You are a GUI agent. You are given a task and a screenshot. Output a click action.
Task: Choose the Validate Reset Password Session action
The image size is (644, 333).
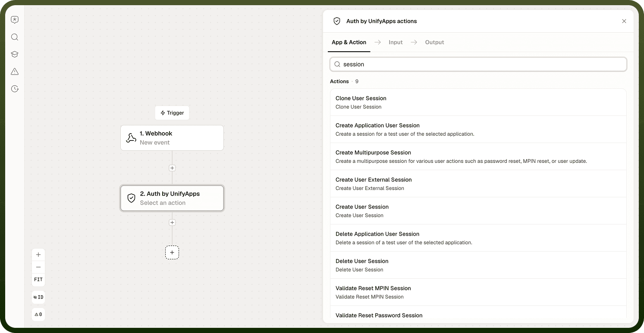(478, 313)
